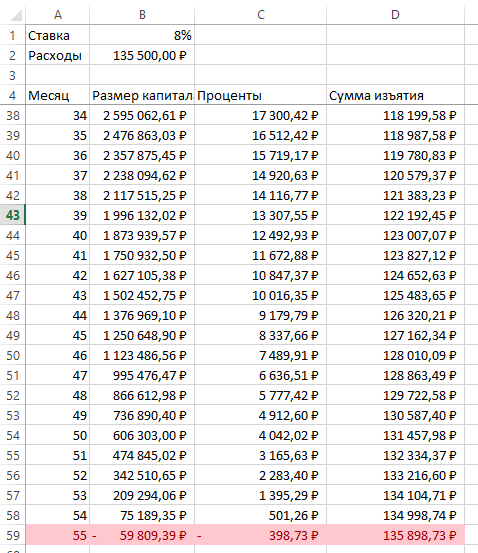Screen dimensions: 478x553
Task: Click header cell 'Сумма изъятия'
Action: 395,95
